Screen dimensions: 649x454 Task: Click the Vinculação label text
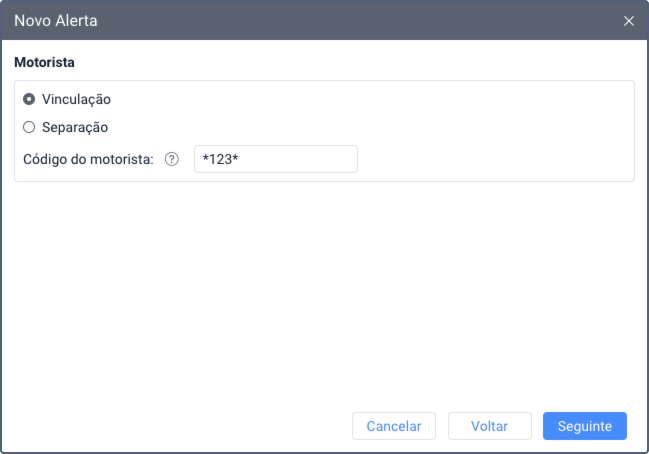tap(76, 100)
